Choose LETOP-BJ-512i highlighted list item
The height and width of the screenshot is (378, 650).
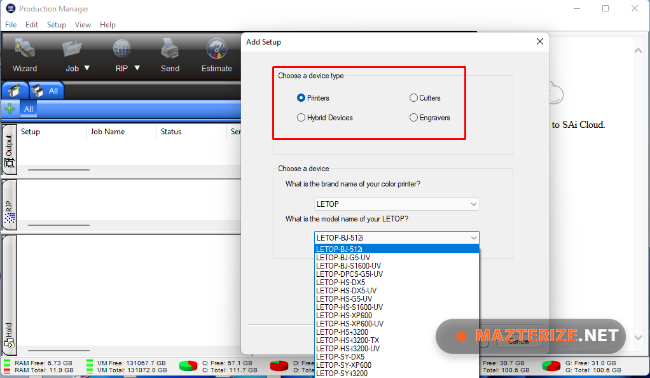point(397,249)
